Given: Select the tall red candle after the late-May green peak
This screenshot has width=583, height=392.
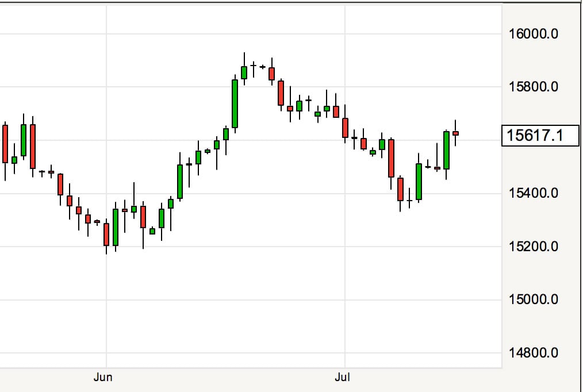Looking at the screenshot, I should coord(33,147).
